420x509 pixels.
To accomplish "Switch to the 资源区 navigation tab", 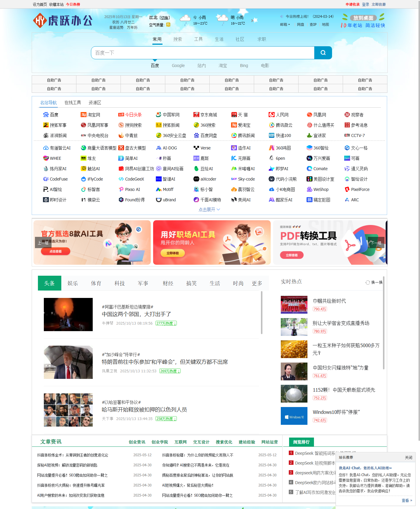I will (x=95, y=103).
